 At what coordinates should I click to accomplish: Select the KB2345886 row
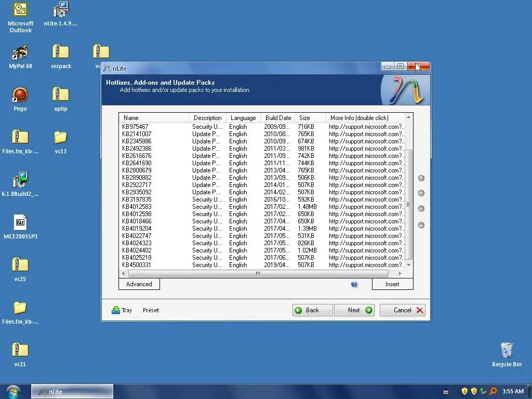[262, 141]
